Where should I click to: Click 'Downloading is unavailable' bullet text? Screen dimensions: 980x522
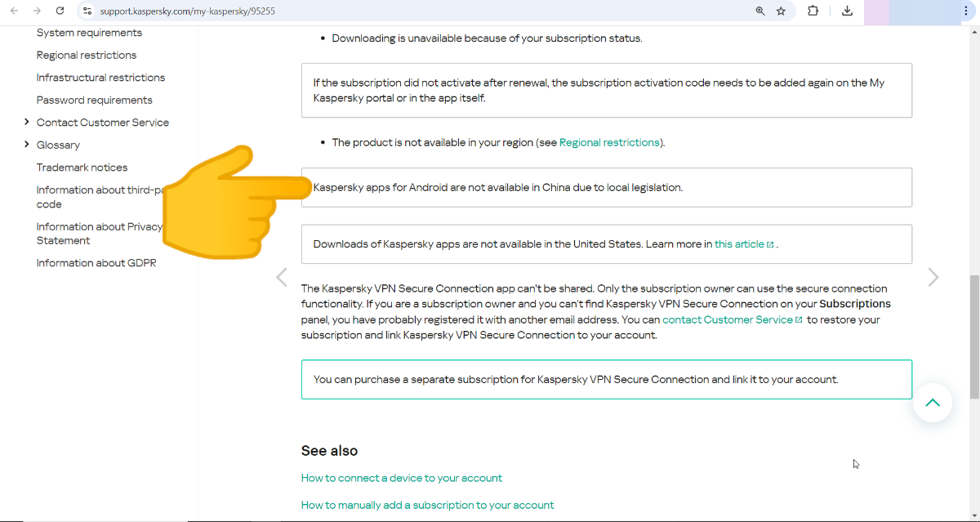487,38
